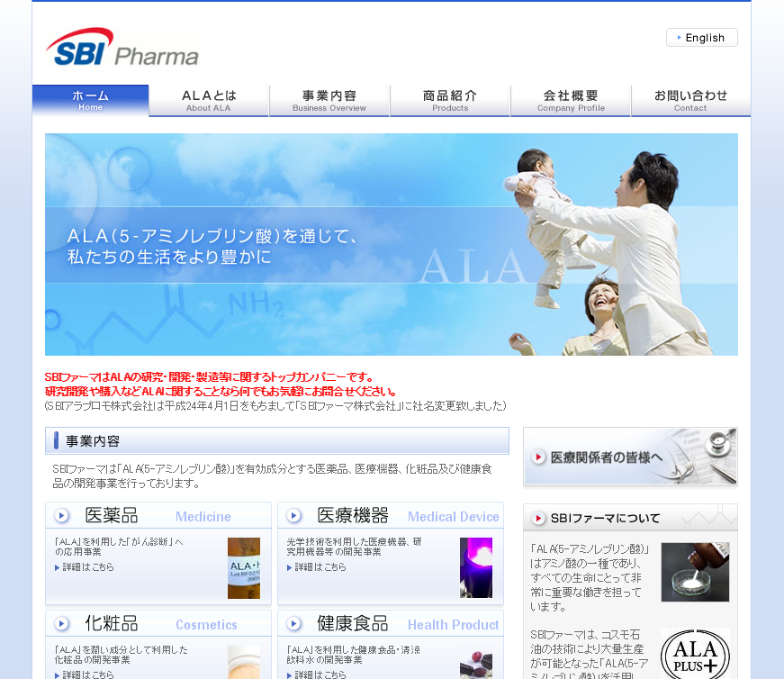Click the paragraph 「ALA(5-アミノレブリン酸)」はアミノ酸の一種
Screen dimensions: 784x679
590,578
